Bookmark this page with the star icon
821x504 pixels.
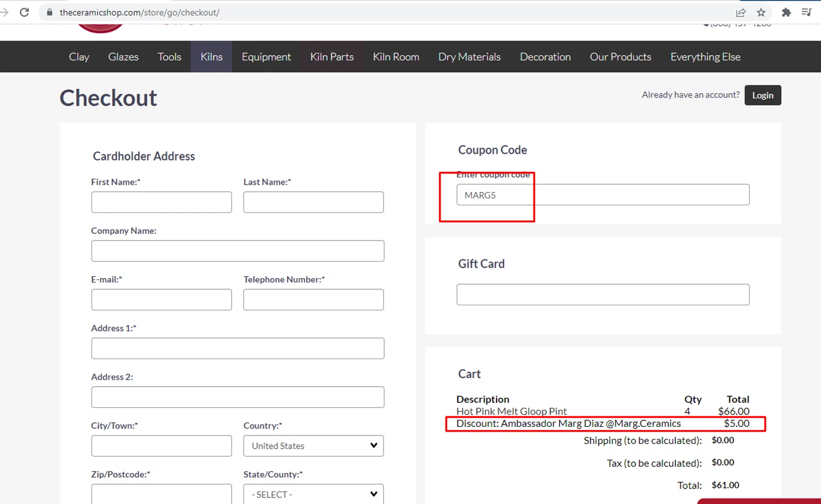point(761,12)
